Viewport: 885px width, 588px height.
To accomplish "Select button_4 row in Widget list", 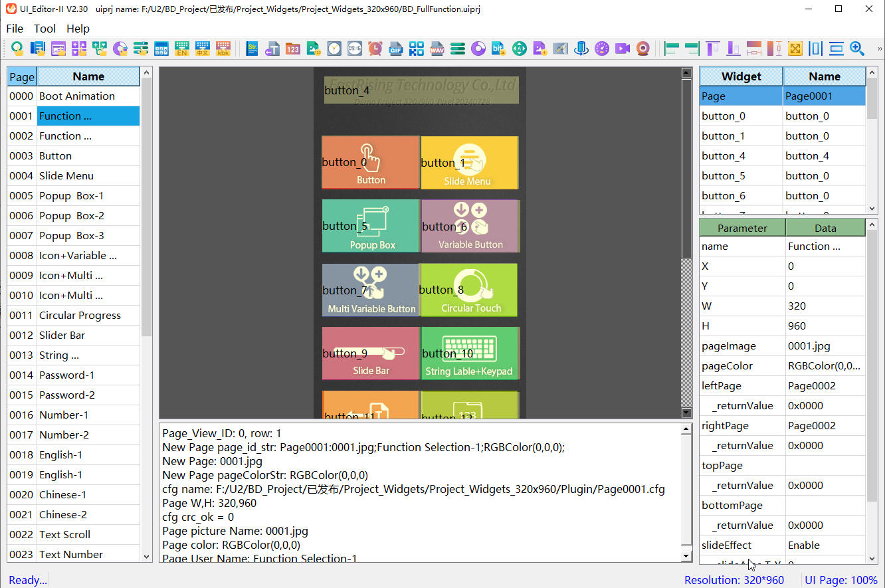I will coord(783,155).
